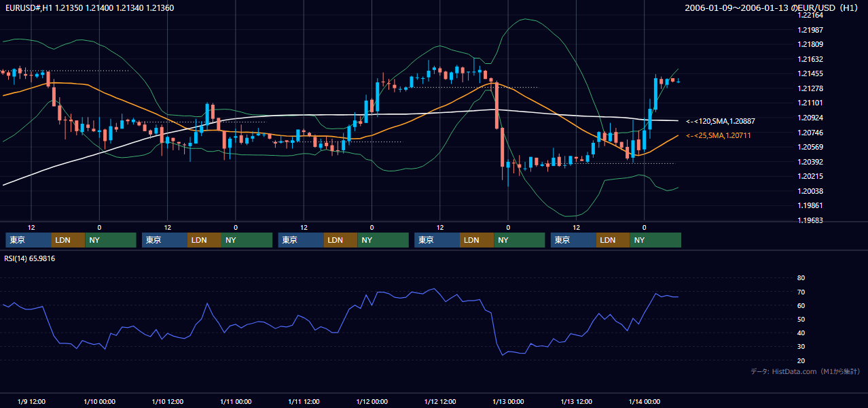Select price axis value 1.21809

(x=810, y=44)
